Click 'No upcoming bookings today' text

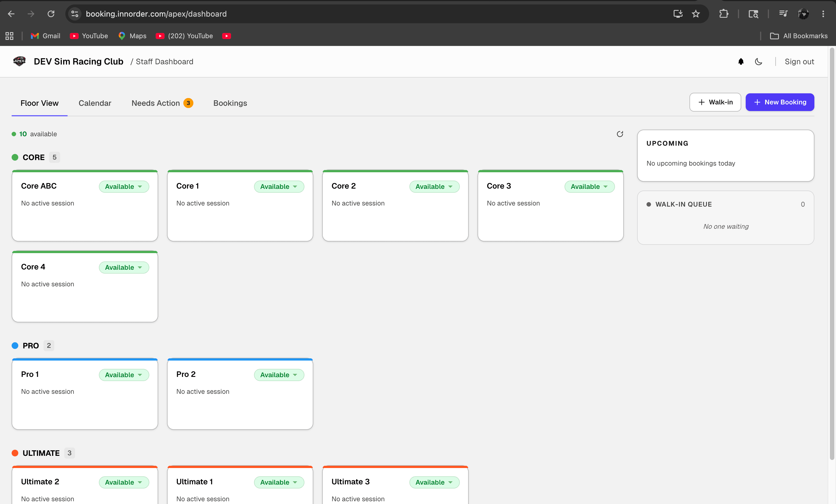click(x=691, y=163)
